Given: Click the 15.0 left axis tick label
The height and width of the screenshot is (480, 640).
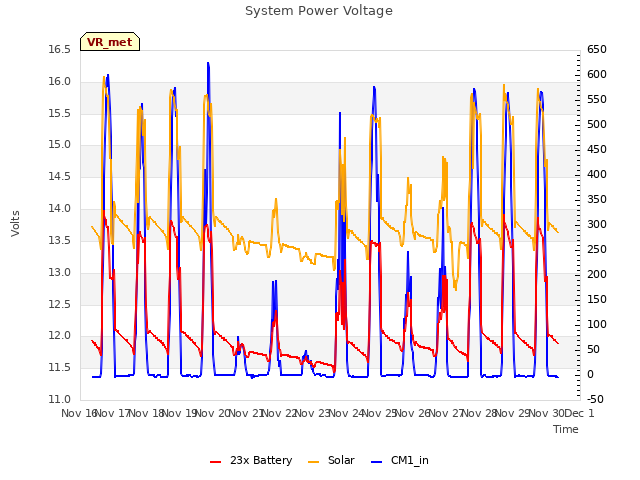Looking at the screenshot, I should click(x=60, y=144).
